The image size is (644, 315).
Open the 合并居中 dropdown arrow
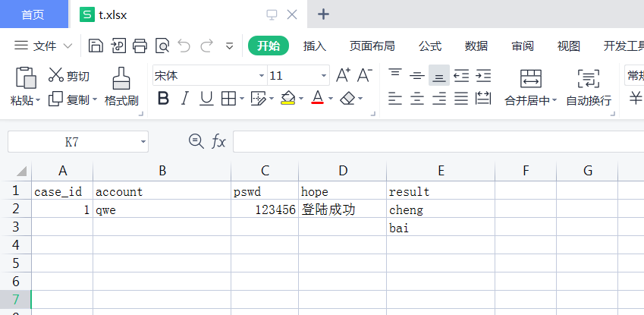554,100
